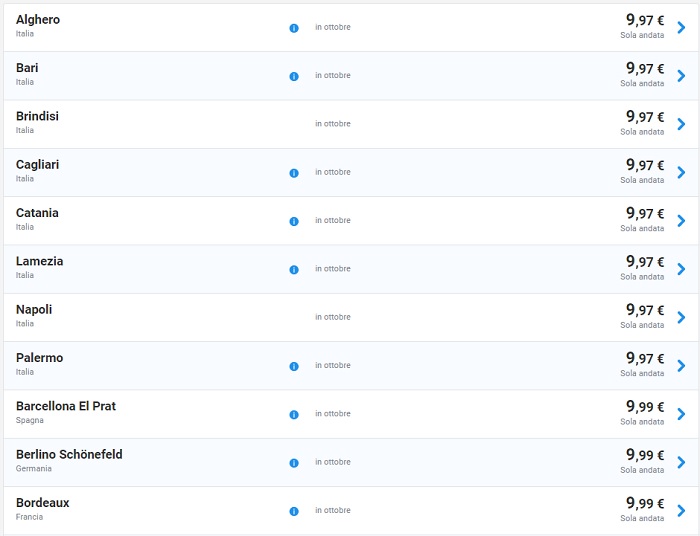This screenshot has width=700, height=536.
Task: Go to the Catania offer via its chevron
Action: point(681,220)
